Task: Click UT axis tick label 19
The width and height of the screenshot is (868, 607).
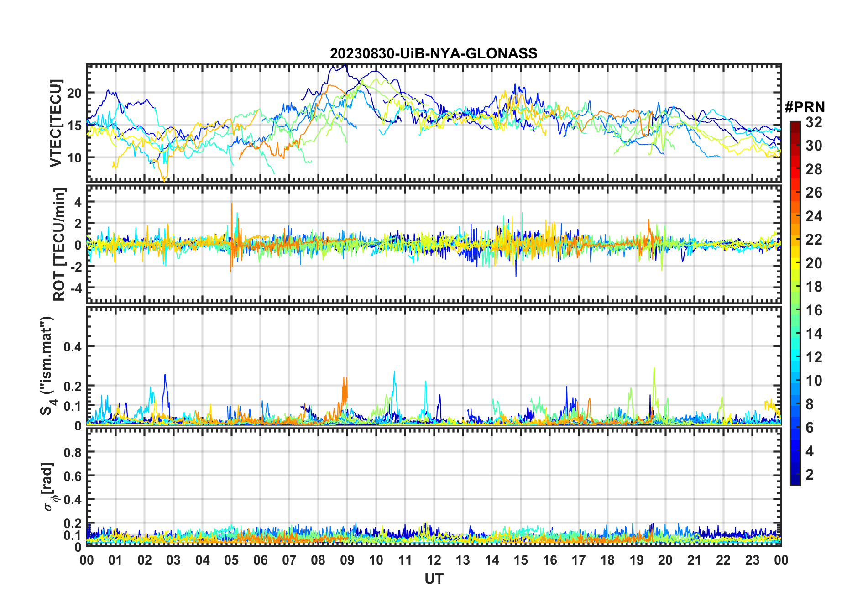Action: (637, 560)
